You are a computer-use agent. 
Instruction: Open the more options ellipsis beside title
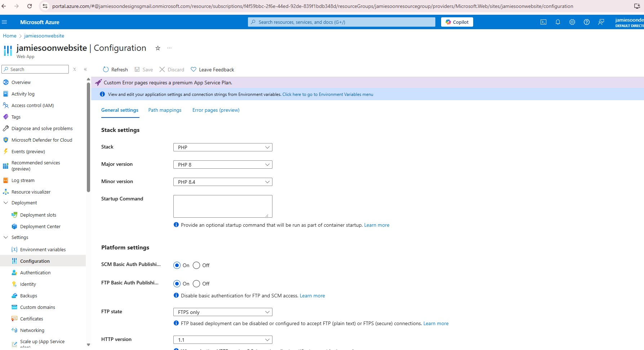point(169,48)
